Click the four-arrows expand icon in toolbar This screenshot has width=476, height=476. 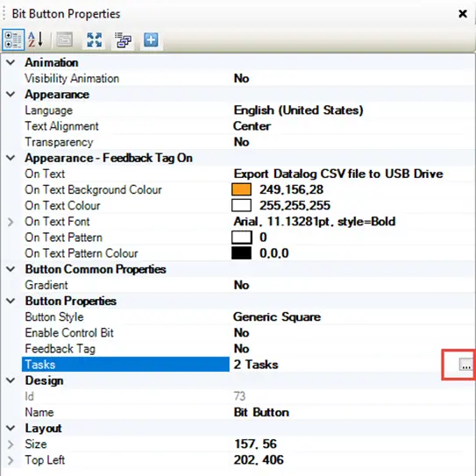click(x=94, y=39)
